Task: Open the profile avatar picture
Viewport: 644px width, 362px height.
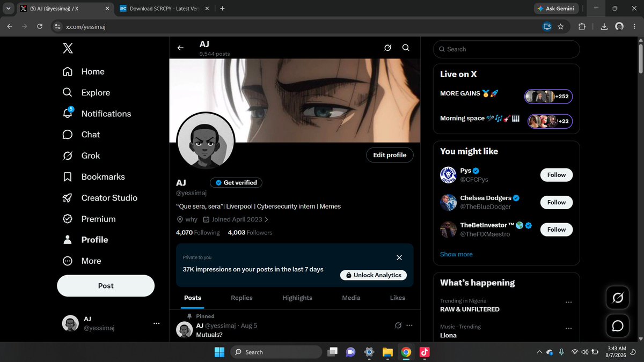Action: tap(206, 141)
